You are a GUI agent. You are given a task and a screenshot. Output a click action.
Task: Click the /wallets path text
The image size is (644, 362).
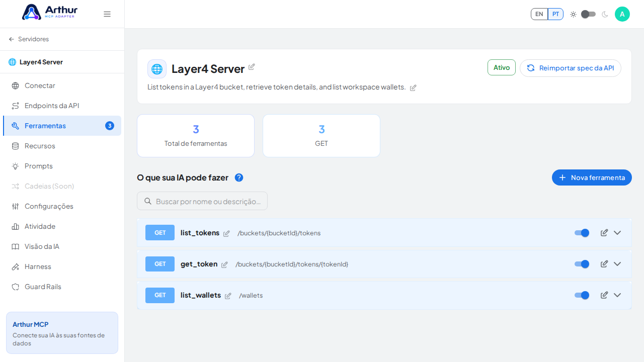coord(251,296)
